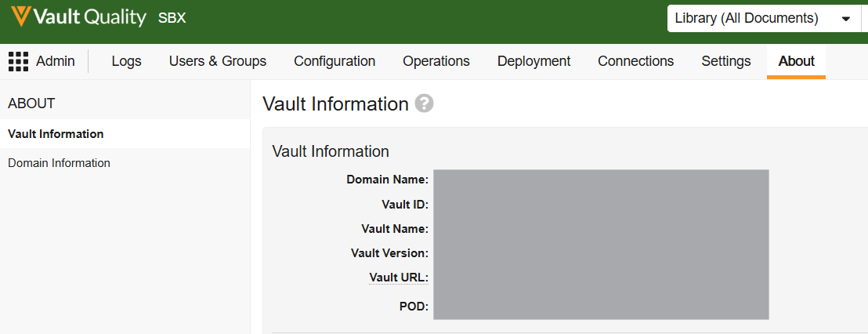Click the ABOUT sidebar heading

click(31, 103)
